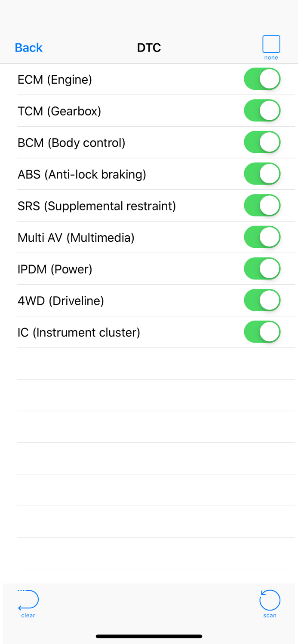298x644 pixels.
Task: Tap the 'none' label under square
Action: (x=271, y=58)
